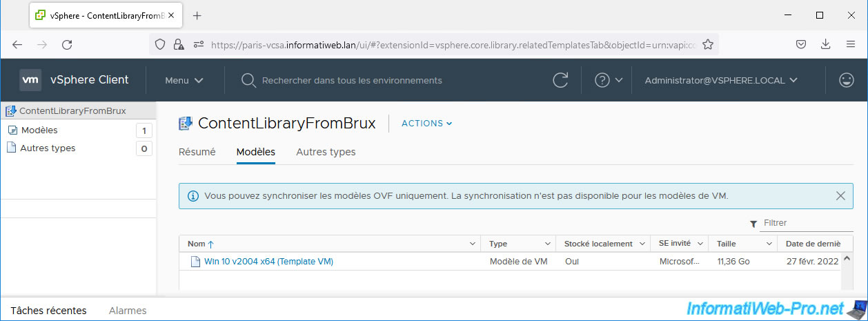Click the vSphere Client vm logo
The image size is (868, 321).
click(x=30, y=80)
